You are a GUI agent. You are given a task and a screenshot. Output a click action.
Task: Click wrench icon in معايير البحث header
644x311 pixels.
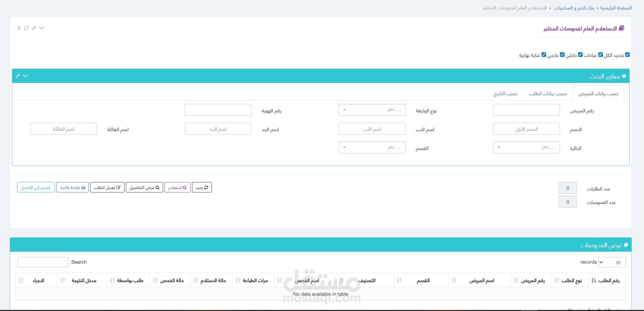click(18, 76)
